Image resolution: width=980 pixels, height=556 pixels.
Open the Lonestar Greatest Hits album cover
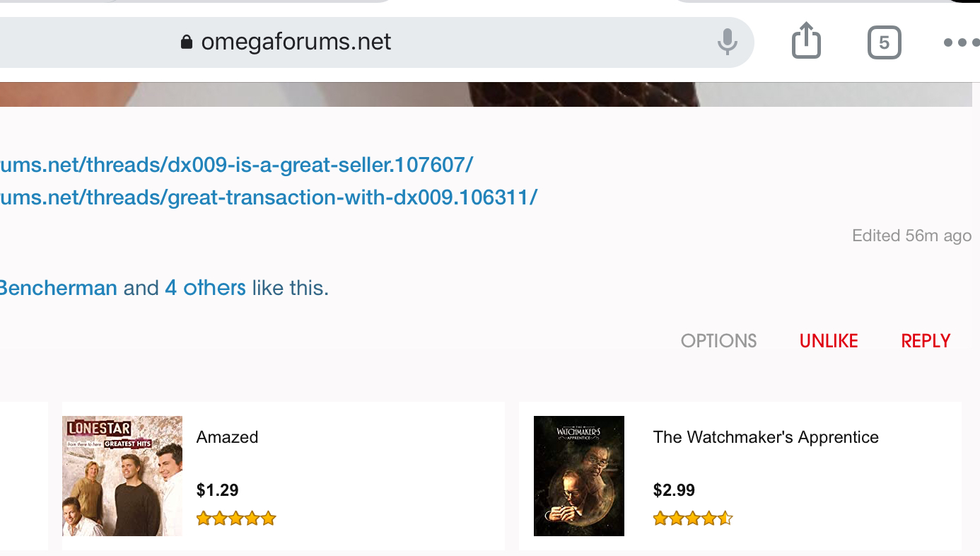pos(122,475)
